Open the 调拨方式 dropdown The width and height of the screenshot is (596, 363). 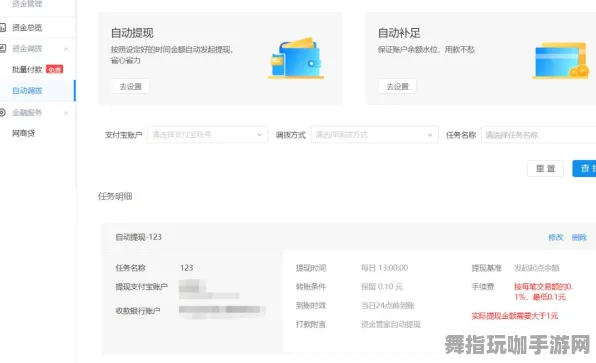click(374, 135)
